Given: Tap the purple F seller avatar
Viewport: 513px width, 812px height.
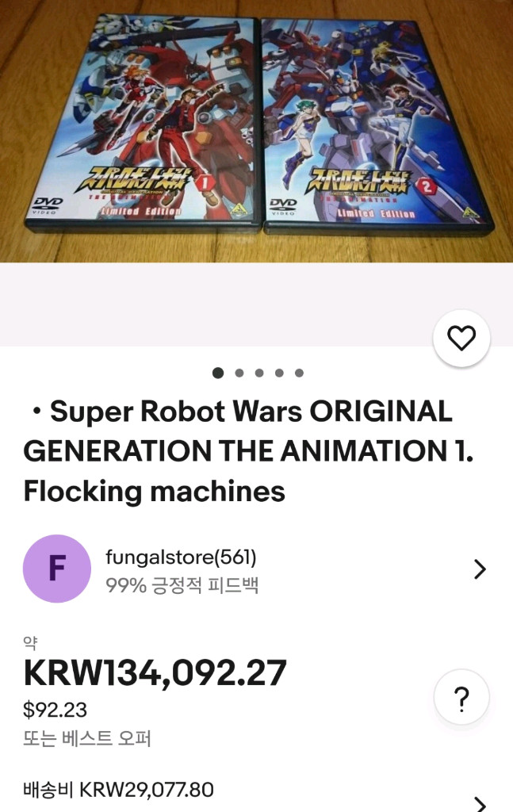Looking at the screenshot, I should point(57,569).
